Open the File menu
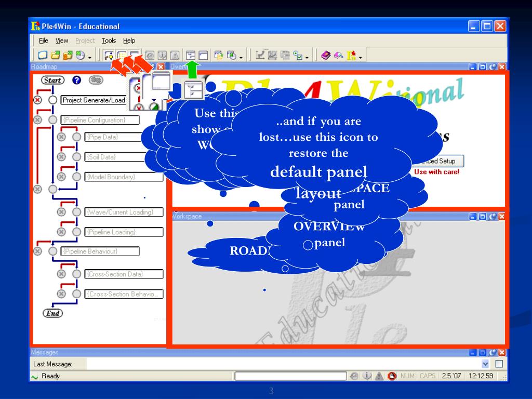The image size is (532, 399). 44,41
